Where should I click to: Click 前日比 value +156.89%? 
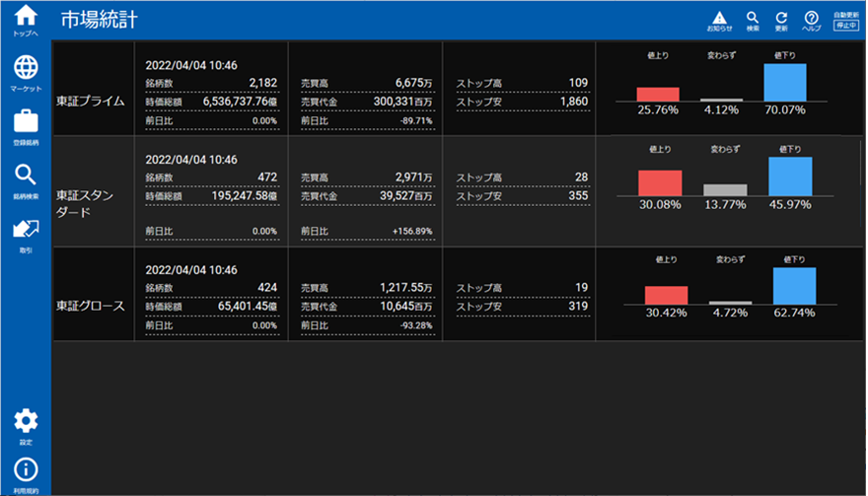[412, 232]
